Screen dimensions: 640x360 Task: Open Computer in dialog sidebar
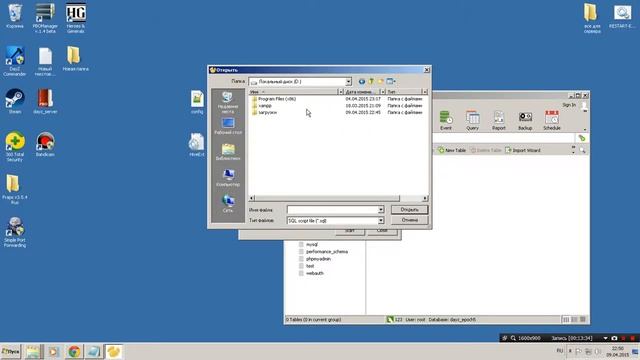228,178
